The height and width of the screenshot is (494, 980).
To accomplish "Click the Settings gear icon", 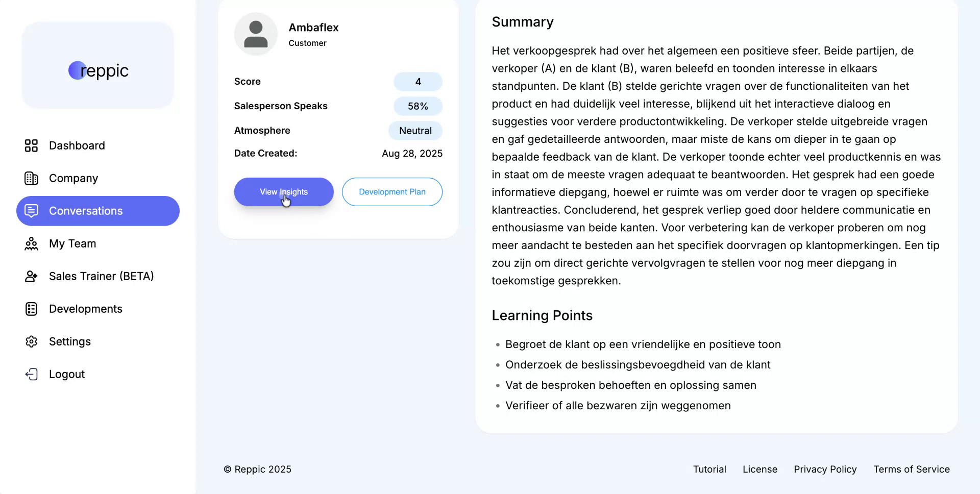I will 31,342.
